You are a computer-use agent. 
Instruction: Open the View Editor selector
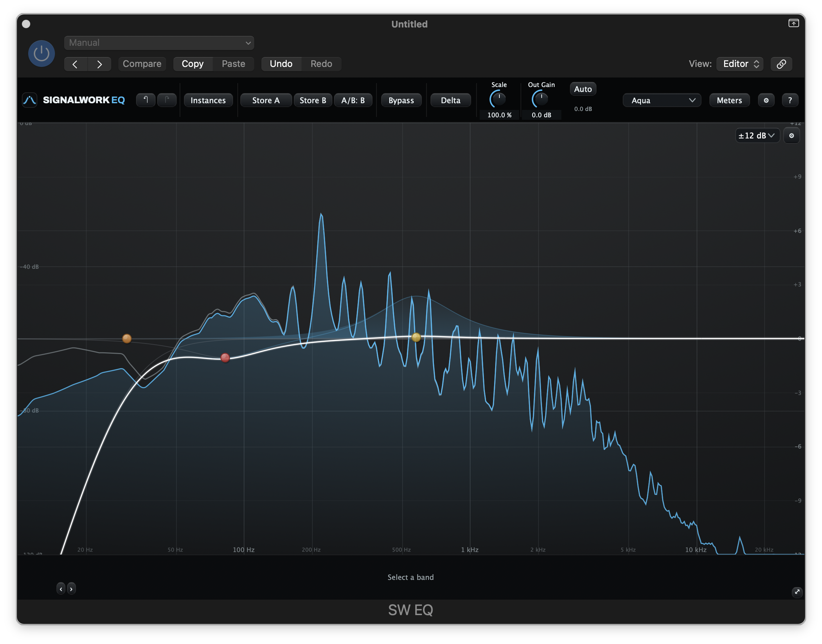pos(740,64)
